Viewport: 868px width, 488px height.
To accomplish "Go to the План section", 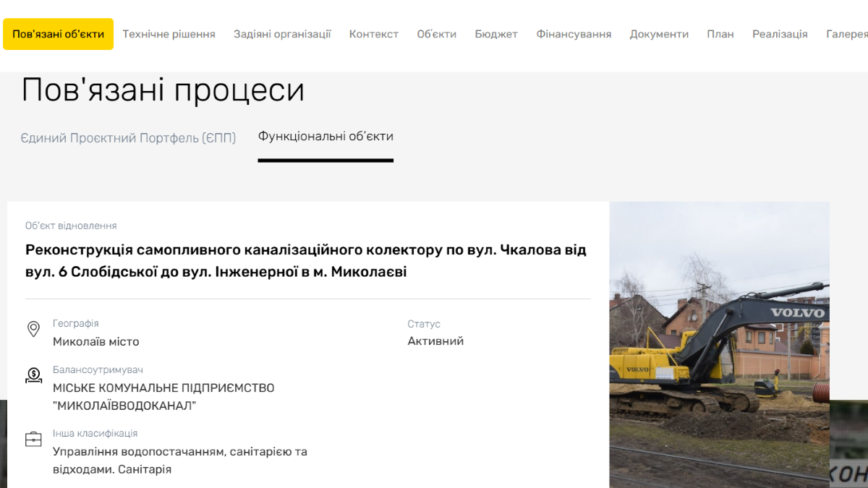I will (x=720, y=34).
